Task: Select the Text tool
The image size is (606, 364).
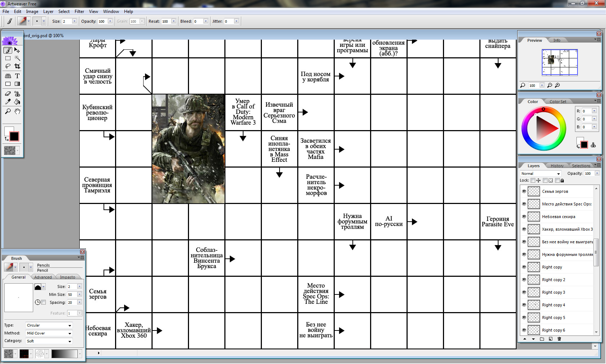Action: (x=17, y=76)
